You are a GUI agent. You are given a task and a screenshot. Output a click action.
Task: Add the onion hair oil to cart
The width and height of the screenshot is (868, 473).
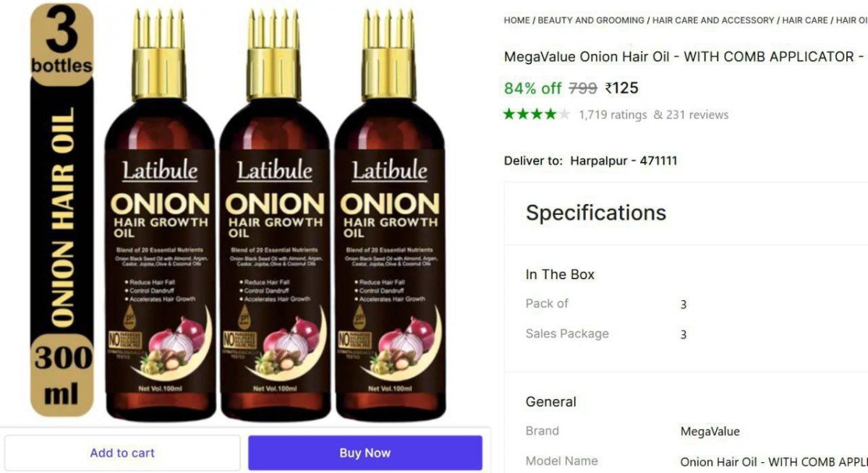point(122,453)
